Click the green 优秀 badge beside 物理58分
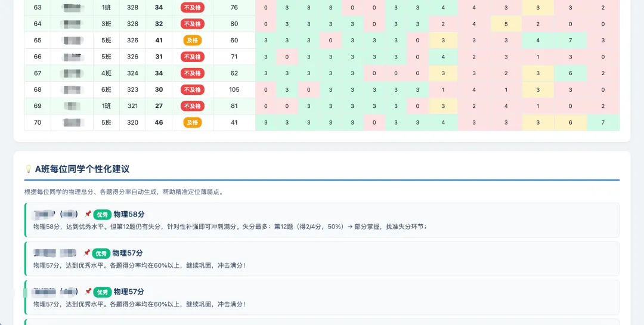The height and width of the screenshot is (325, 644). click(103, 215)
